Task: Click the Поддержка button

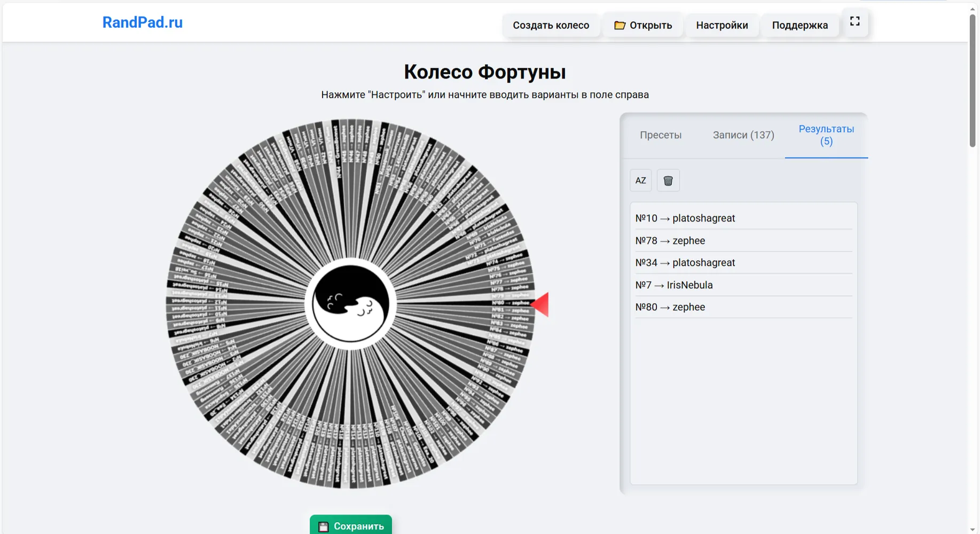Action: pyautogui.click(x=799, y=25)
